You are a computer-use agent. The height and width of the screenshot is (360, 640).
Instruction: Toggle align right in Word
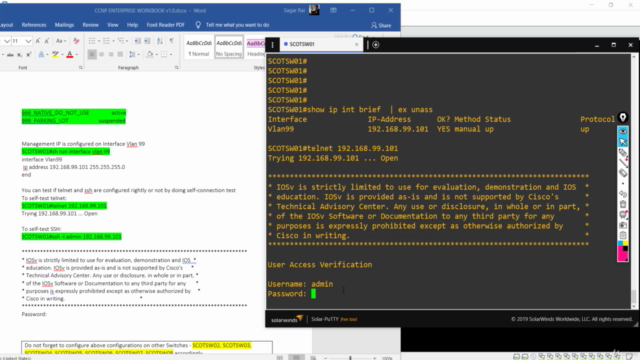click(x=111, y=54)
